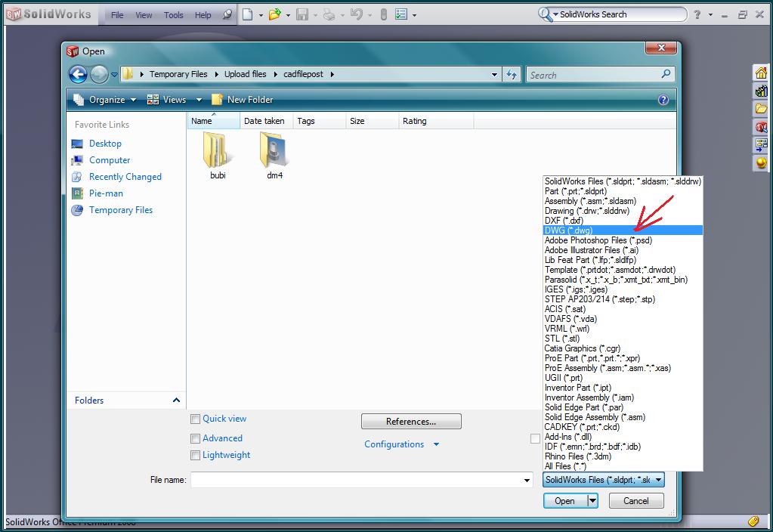The height and width of the screenshot is (532, 773).
Task: Click the SolidWorks help question mark icon
Action: 697,15
